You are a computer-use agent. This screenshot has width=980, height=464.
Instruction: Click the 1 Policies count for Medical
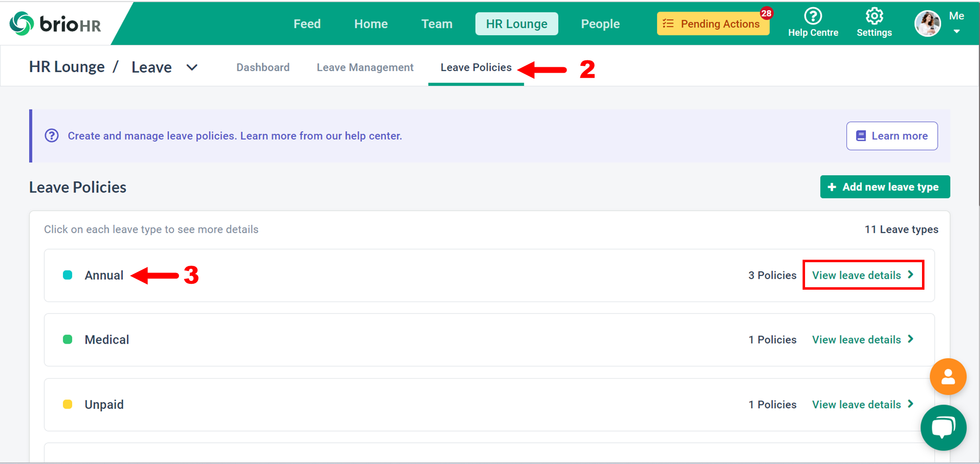point(772,340)
